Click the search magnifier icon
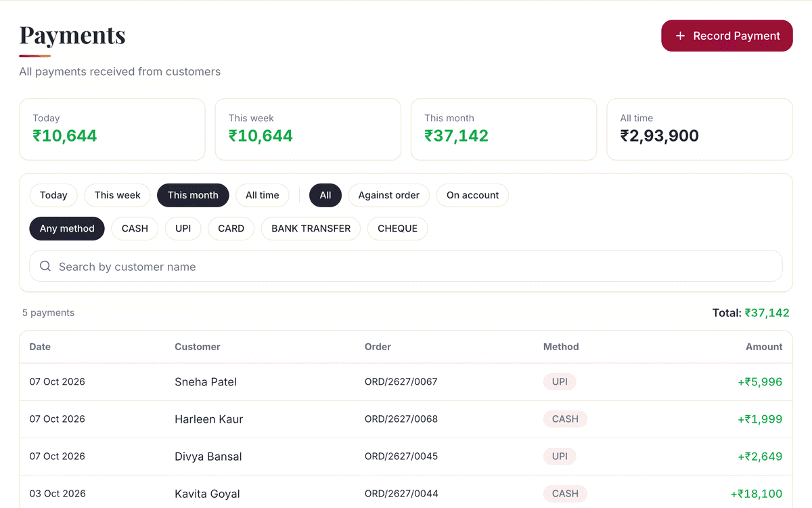The image size is (812, 508). pyautogui.click(x=45, y=266)
